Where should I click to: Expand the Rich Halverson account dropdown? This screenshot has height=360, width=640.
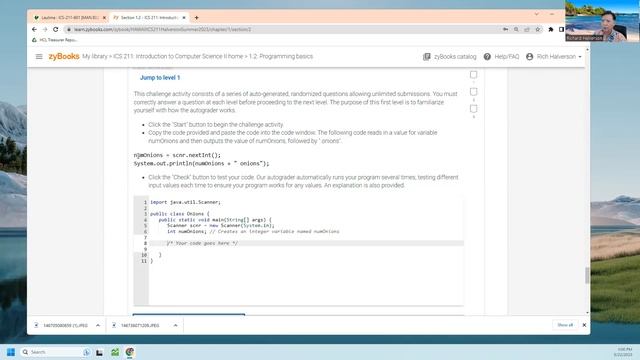click(x=580, y=57)
